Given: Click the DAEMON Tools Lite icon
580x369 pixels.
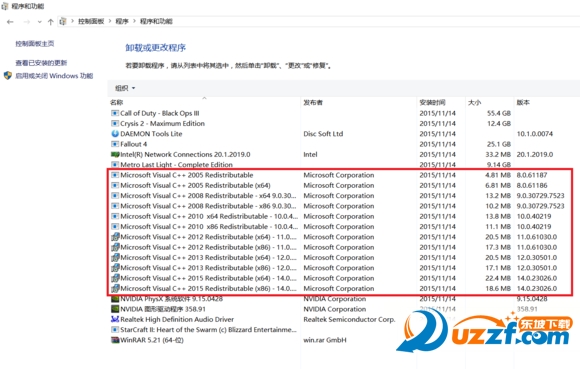Looking at the screenshot, I should pyautogui.click(x=115, y=134).
